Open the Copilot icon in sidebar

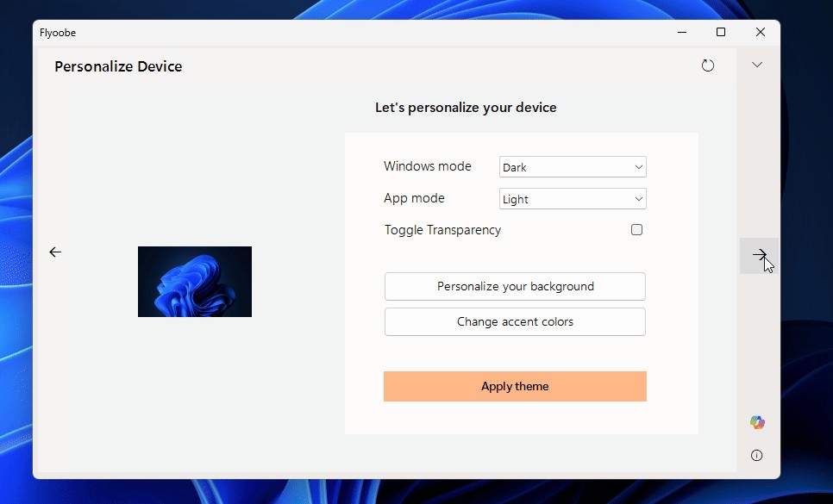(757, 422)
